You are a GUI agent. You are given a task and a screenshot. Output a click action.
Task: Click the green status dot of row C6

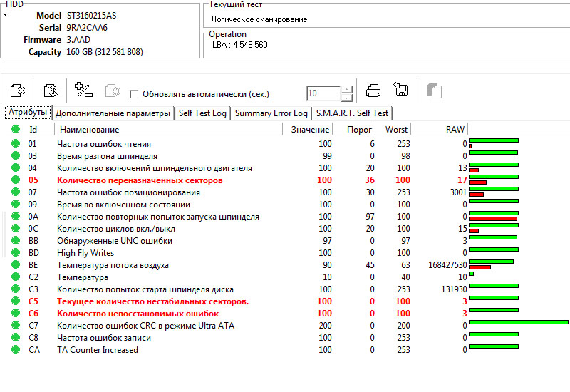pos(15,313)
